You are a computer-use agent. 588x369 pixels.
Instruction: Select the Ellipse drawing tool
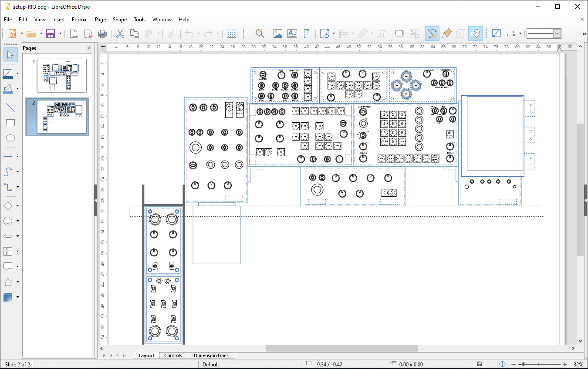point(10,138)
